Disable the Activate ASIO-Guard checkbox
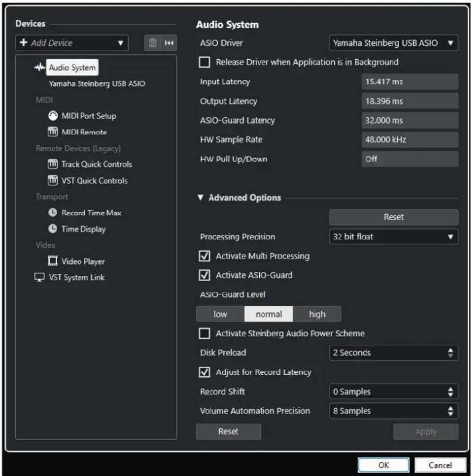This screenshot has height=476, width=472. point(204,275)
